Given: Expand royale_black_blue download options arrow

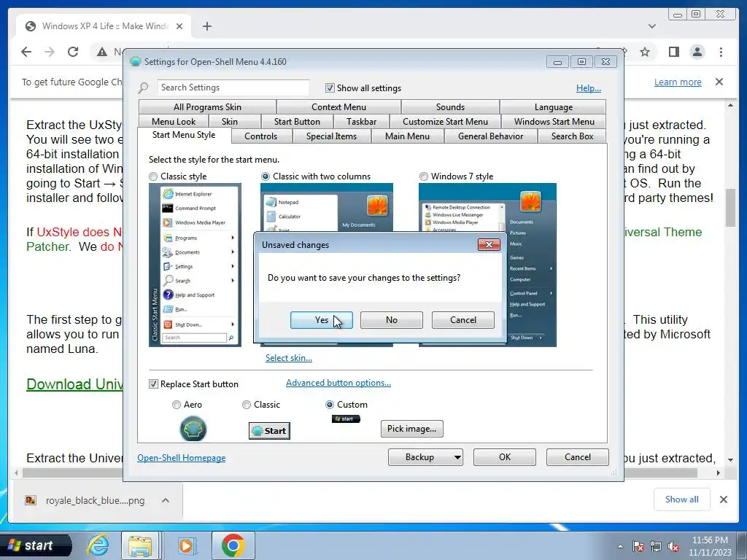Looking at the screenshot, I should [166, 500].
